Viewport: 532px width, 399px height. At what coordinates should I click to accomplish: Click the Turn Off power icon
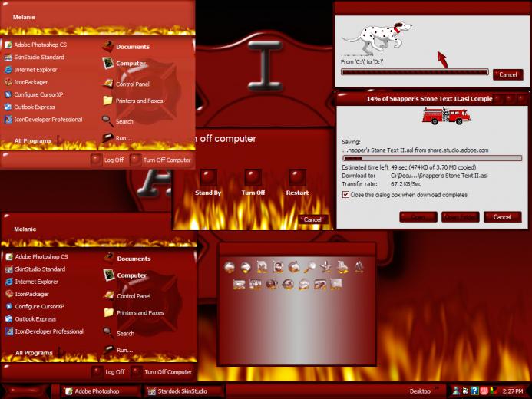[253, 177]
